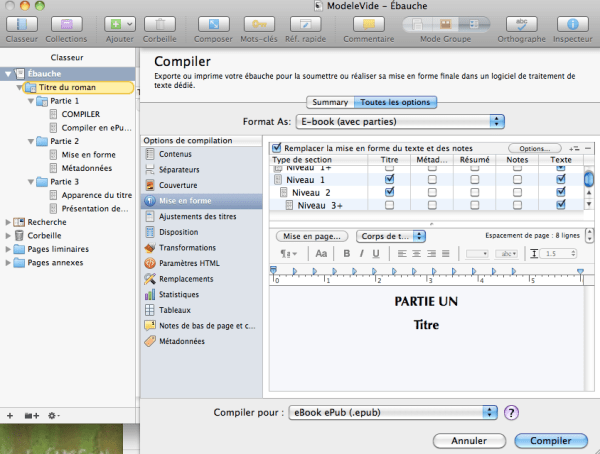The image size is (600, 454).
Task: Toggle the Texte checkbox for Niveau 2
Action: (561, 192)
